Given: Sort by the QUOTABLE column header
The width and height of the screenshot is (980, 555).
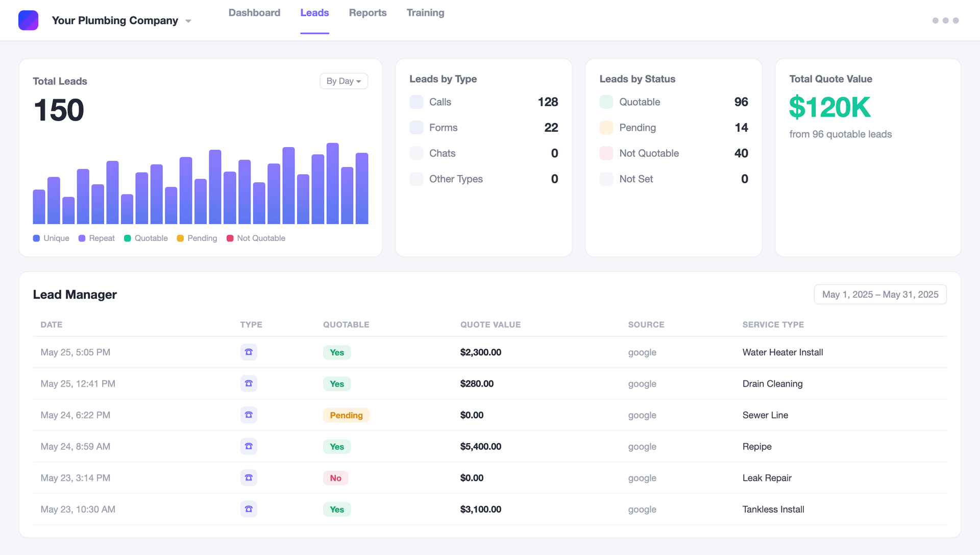Looking at the screenshot, I should click(x=346, y=324).
